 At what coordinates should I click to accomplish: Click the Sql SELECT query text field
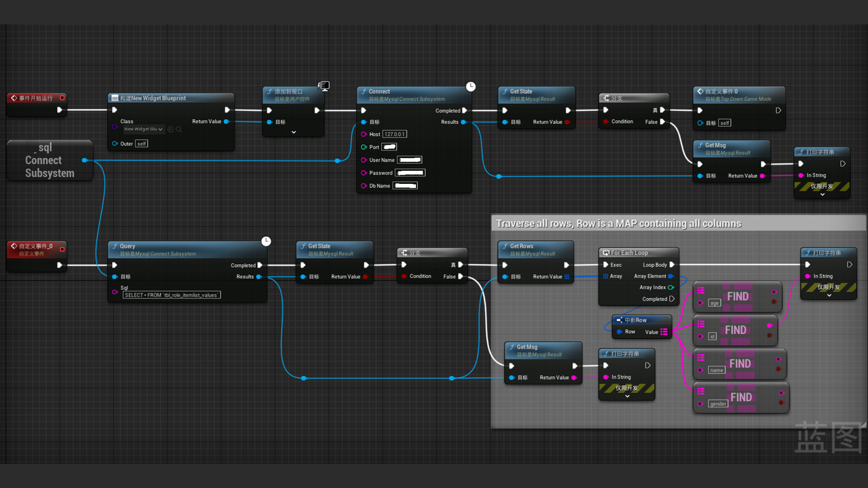pos(171,295)
